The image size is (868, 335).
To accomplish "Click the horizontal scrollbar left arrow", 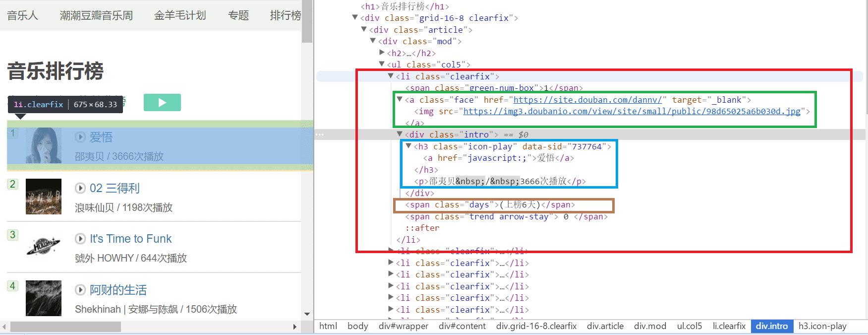I will 4,327.
